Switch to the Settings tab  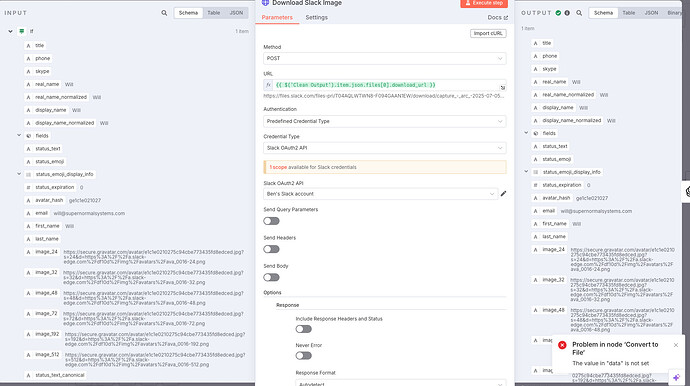pyautogui.click(x=316, y=18)
